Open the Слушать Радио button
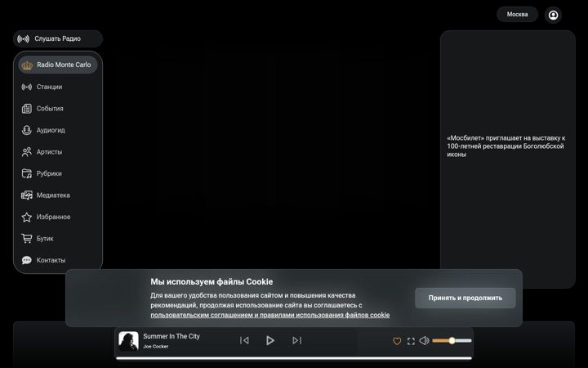Image resolution: width=588 pixels, height=368 pixels. click(x=58, y=38)
